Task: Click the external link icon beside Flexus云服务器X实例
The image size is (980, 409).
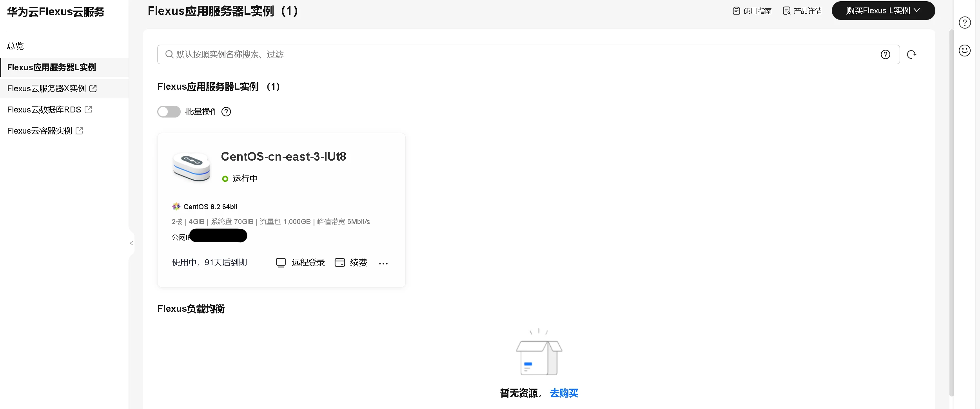Action: pos(93,89)
